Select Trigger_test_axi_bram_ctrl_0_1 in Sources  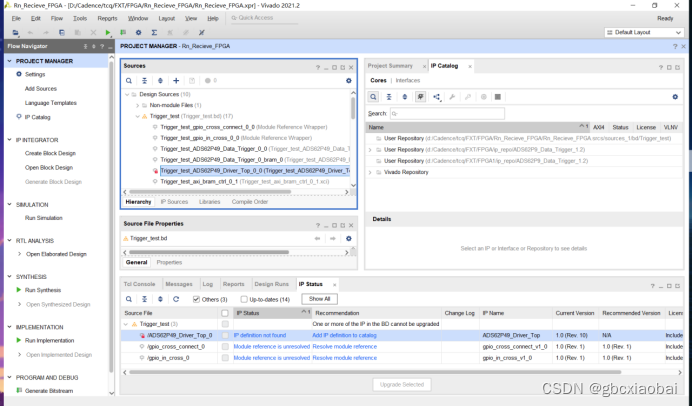coord(245,181)
